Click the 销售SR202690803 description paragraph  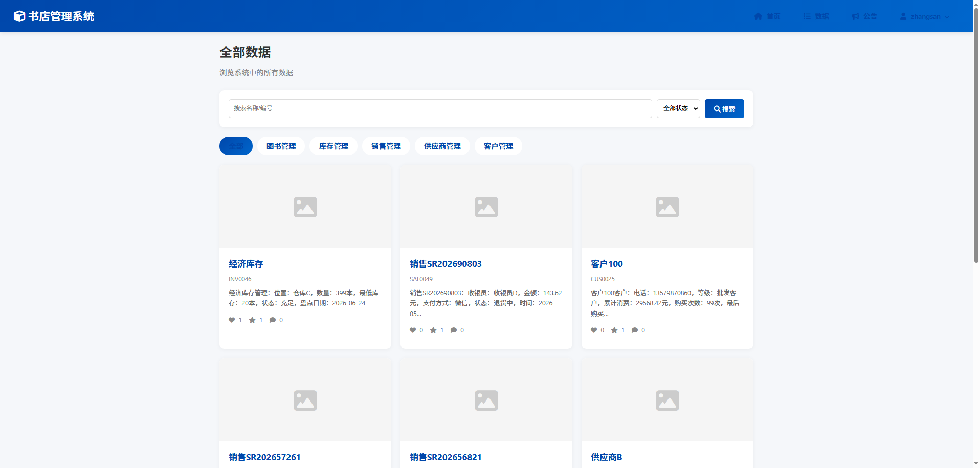coord(486,303)
